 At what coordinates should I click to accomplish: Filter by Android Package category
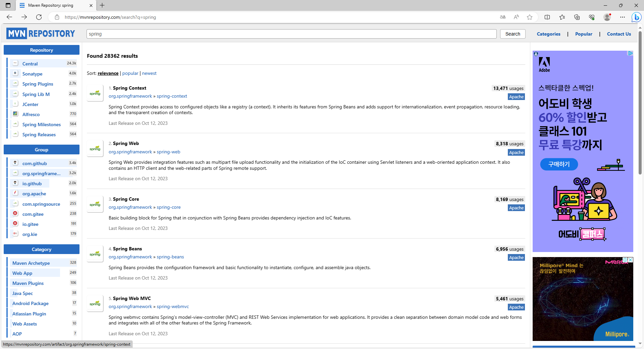tap(30, 303)
